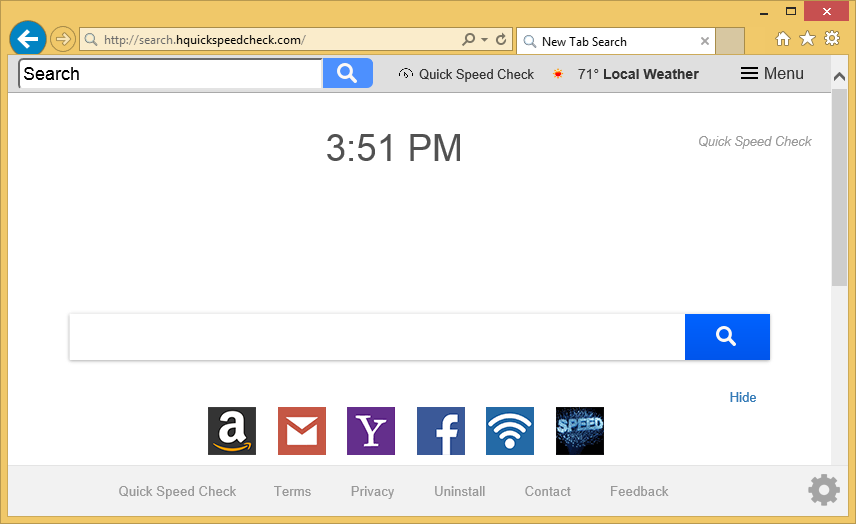Open page settings gear in footer

(823, 490)
